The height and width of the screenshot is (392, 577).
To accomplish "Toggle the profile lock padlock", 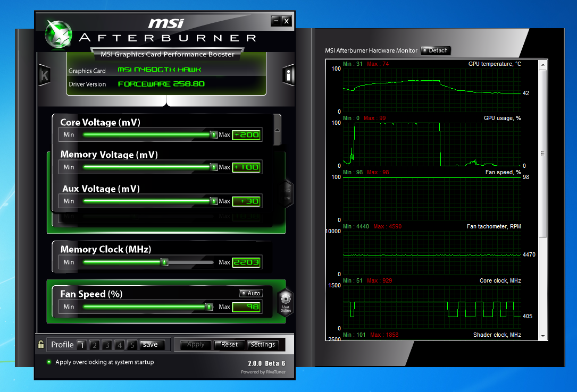I will [41, 344].
